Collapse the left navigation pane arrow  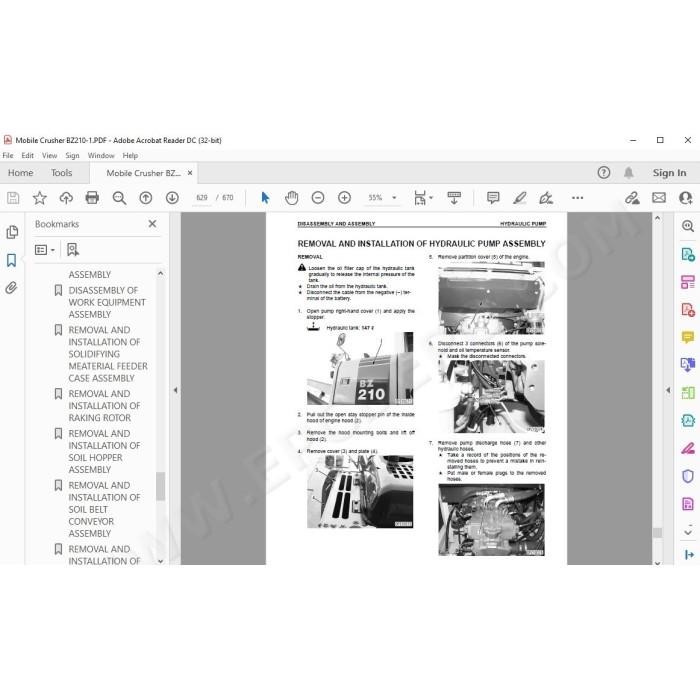click(x=175, y=390)
